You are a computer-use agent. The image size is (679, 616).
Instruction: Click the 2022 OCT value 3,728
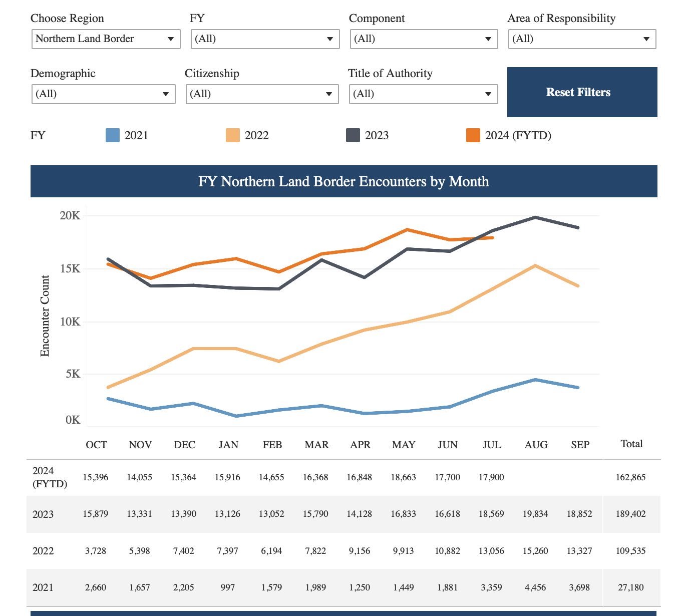[x=96, y=551]
